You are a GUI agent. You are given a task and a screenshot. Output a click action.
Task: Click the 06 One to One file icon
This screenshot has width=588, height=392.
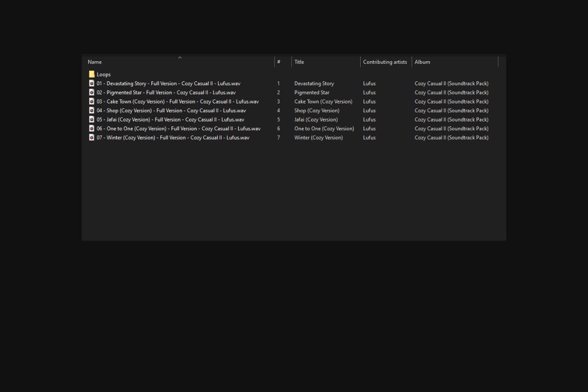pyautogui.click(x=92, y=128)
